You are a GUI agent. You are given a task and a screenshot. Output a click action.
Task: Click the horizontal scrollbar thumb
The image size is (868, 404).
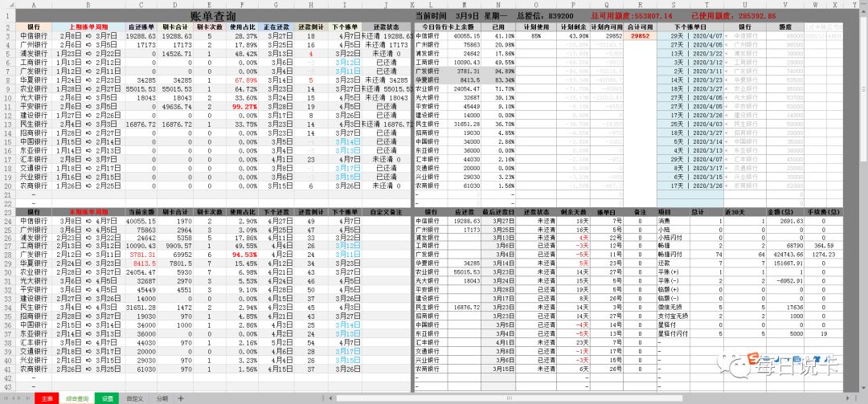tap(510, 398)
